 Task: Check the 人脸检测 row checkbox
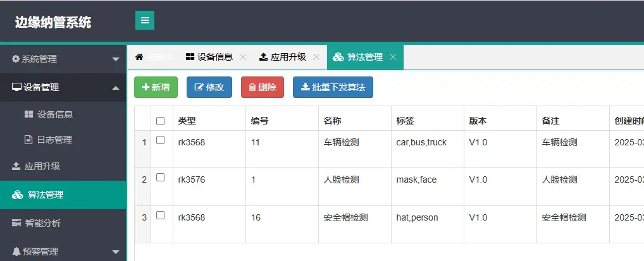pos(160,178)
